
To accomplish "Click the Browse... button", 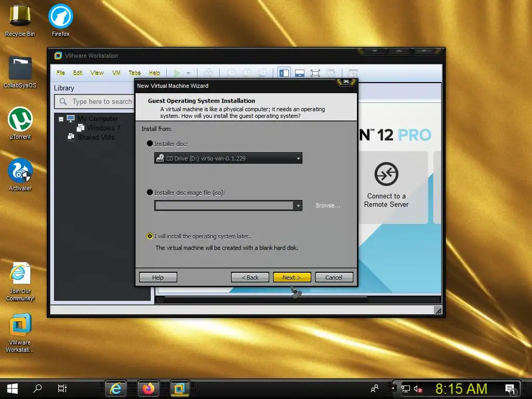I will (x=327, y=206).
